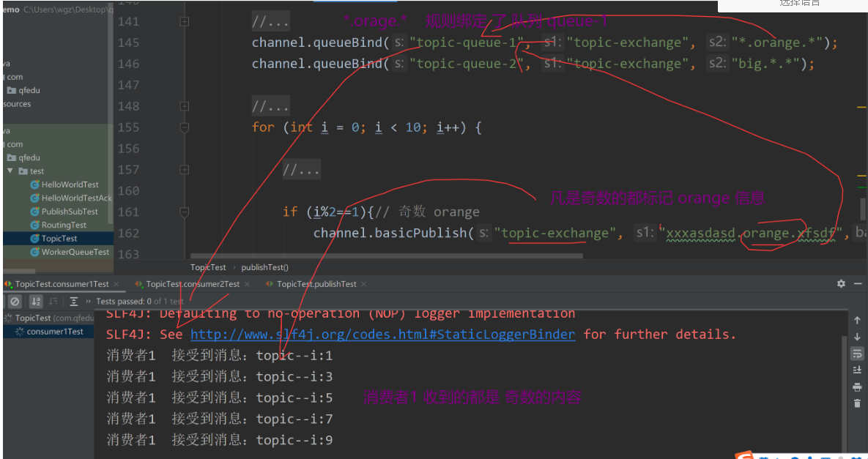Click the "topic-queue-2" string on line 146
This screenshot has height=459, width=868.
tap(466, 64)
